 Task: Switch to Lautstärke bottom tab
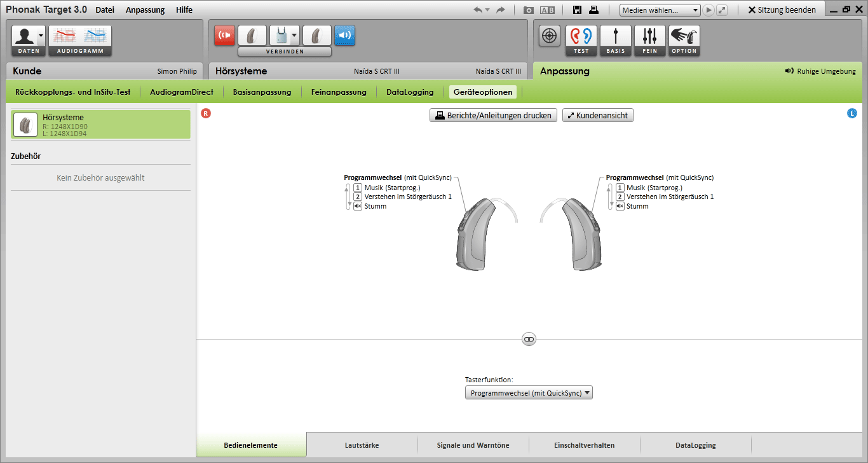click(362, 445)
